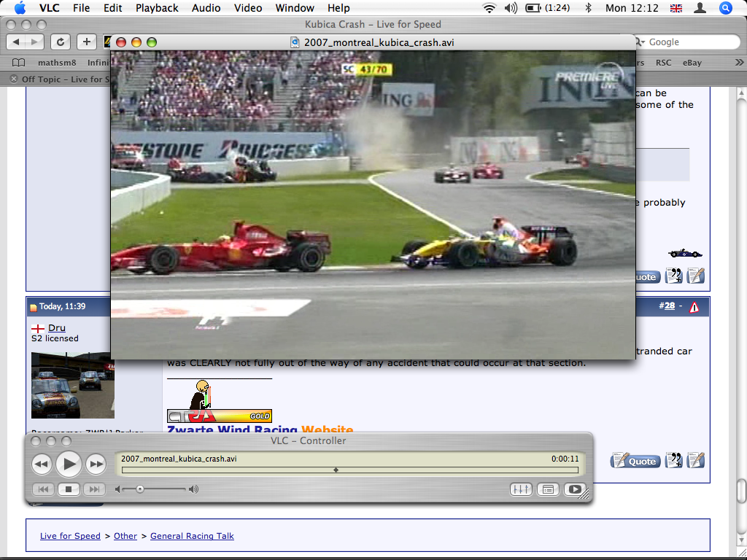The height and width of the screenshot is (560, 747).
Task: Click the Other breadcrumb link
Action: 125,536
